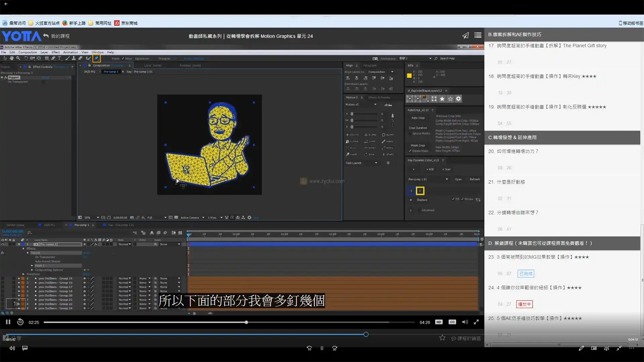This screenshot has height=362, width=644.
Task: Click section header D. 解鎖課程
Action: coord(540,243)
